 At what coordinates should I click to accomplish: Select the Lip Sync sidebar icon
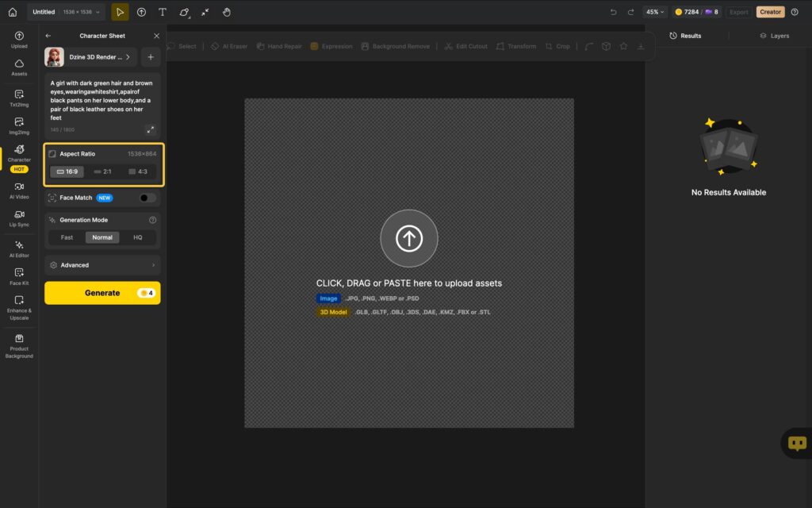click(x=19, y=217)
